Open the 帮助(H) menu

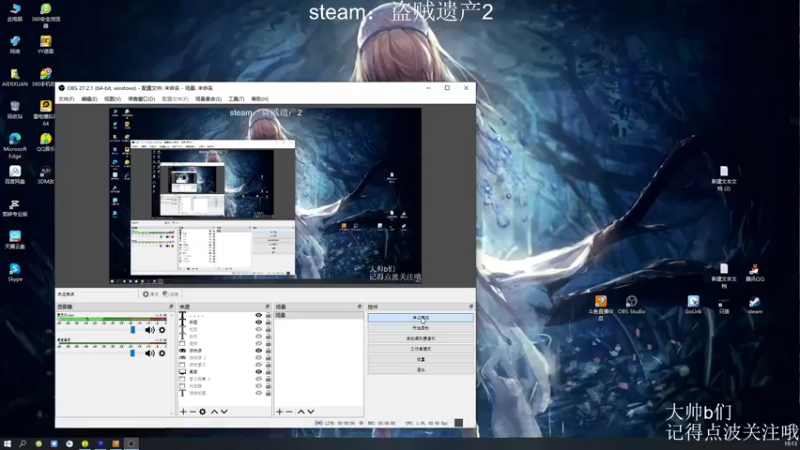point(260,99)
